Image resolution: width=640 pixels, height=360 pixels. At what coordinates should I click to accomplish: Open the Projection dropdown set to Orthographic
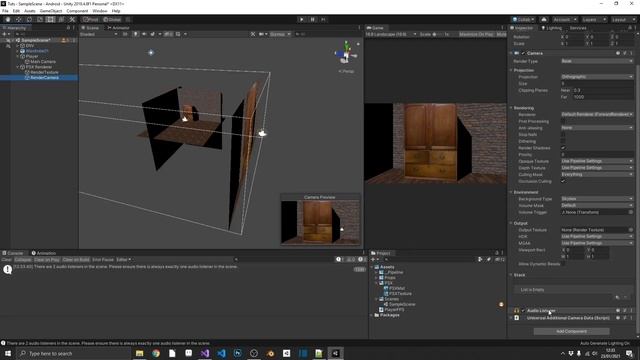(x=597, y=77)
